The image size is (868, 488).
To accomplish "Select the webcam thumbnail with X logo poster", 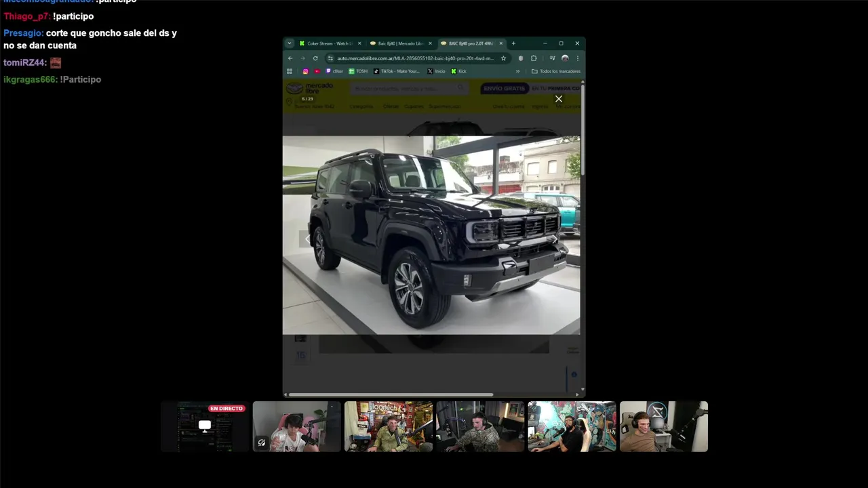I will [664, 426].
